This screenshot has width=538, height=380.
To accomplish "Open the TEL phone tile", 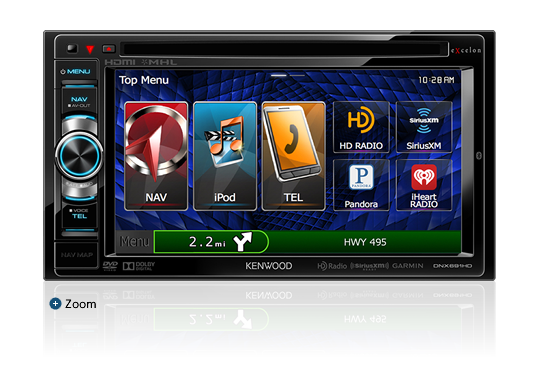I will tap(293, 156).
